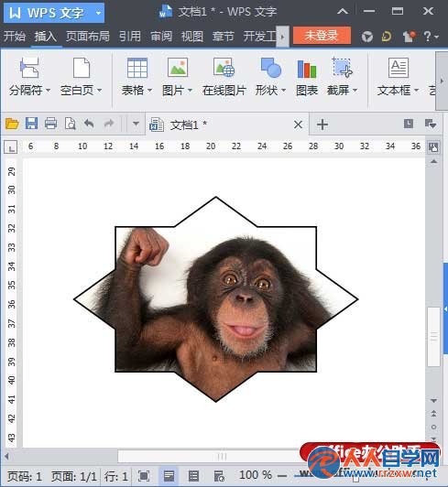Toggle outline view in status bar
This screenshot has height=487, width=448.
pyautogui.click(x=193, y=476)
